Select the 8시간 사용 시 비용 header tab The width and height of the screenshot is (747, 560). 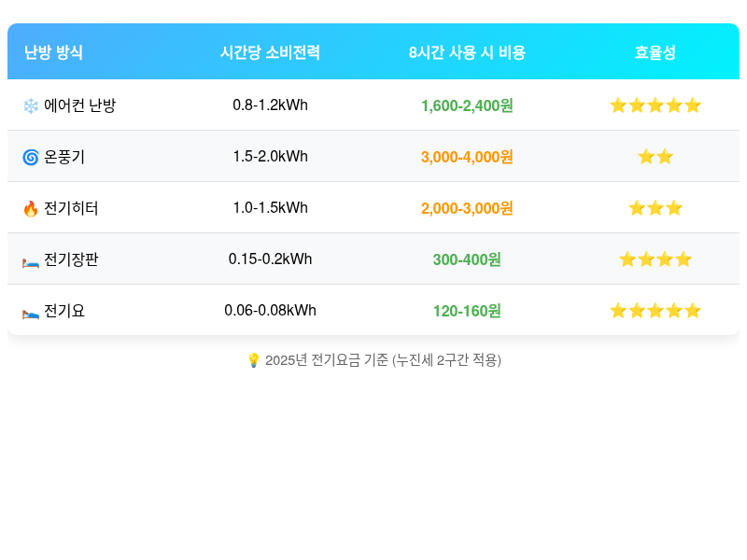click(x=466, y=52)
